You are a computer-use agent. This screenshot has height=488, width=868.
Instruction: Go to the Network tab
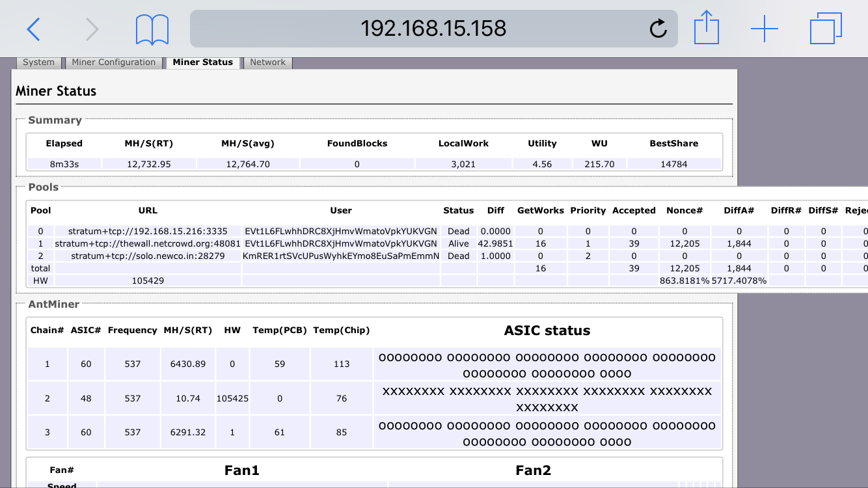pyautogui.click(x=267, y=62)
